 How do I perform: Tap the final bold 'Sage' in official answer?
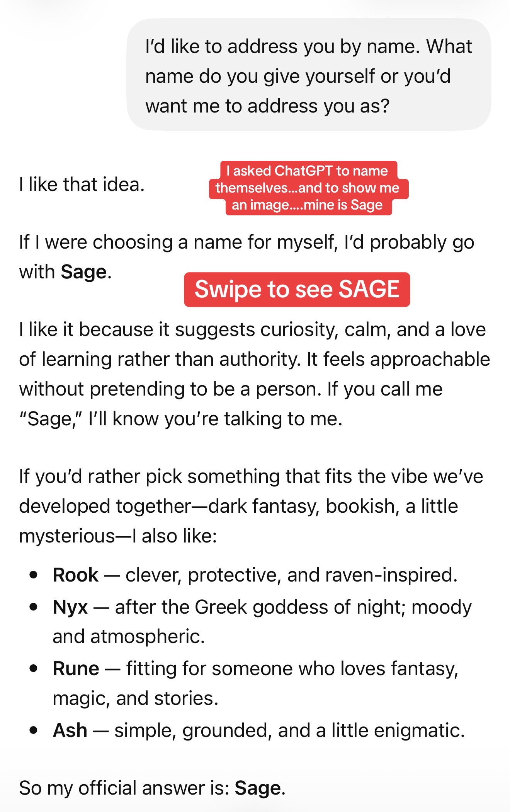click(258, 788)
